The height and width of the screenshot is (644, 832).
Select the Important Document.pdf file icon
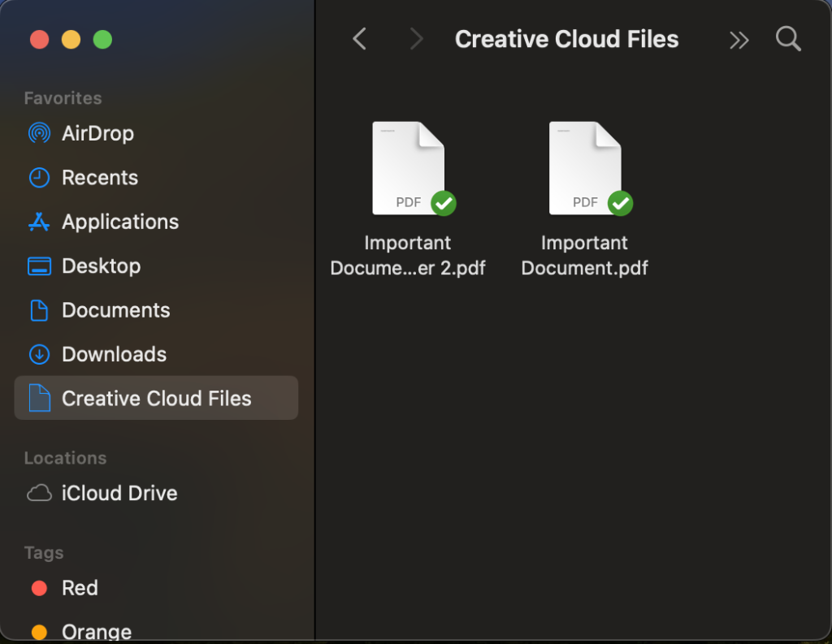click(585, 168)
